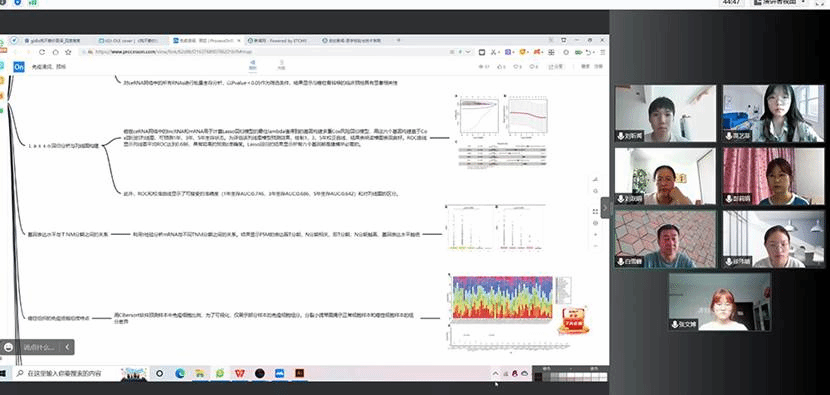
Task: Click the Windows search box on taskbar
Action: coord(65,373)
